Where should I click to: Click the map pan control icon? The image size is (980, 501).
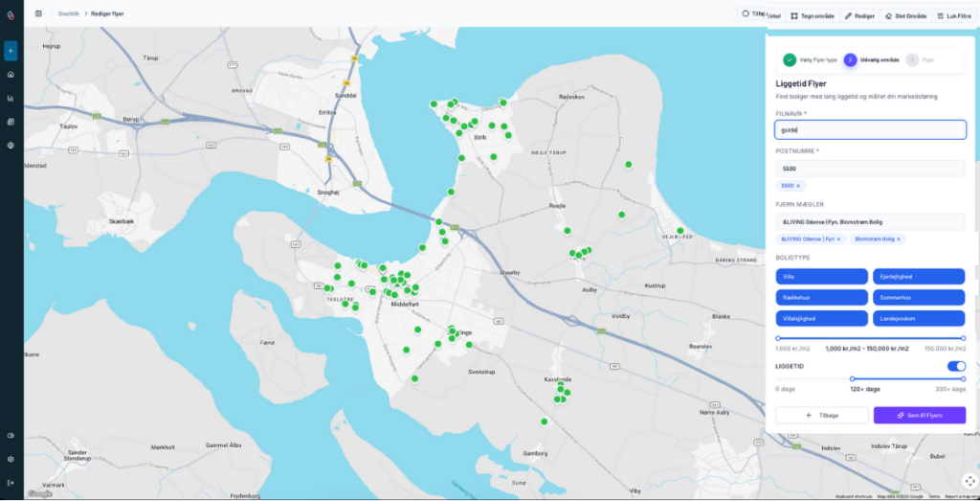coord(969,481)
